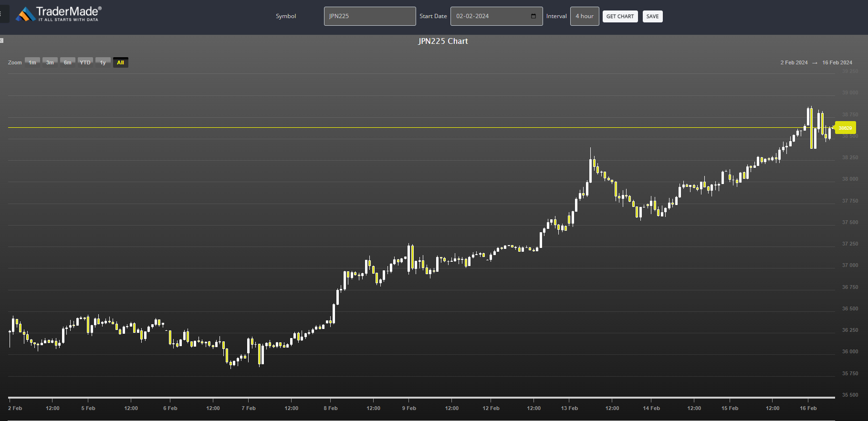Viewport: 868px width, 421px height.
Task: Click the chart navigator bar above the dates
Action: tap(421, 397)
